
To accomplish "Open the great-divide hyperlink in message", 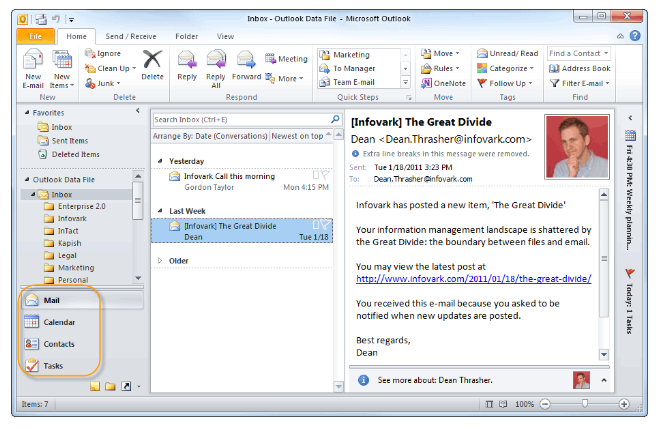I will tap(474, 279).
